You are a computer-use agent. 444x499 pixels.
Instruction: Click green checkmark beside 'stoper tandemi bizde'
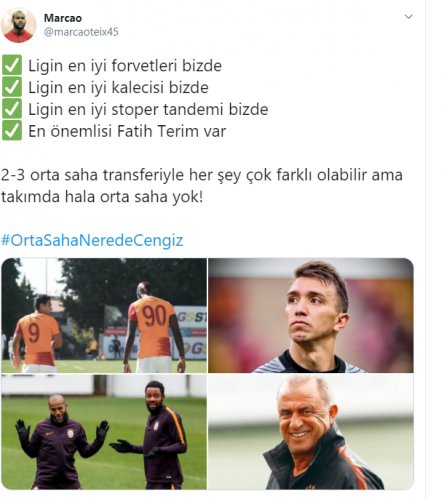pos(12,109)
